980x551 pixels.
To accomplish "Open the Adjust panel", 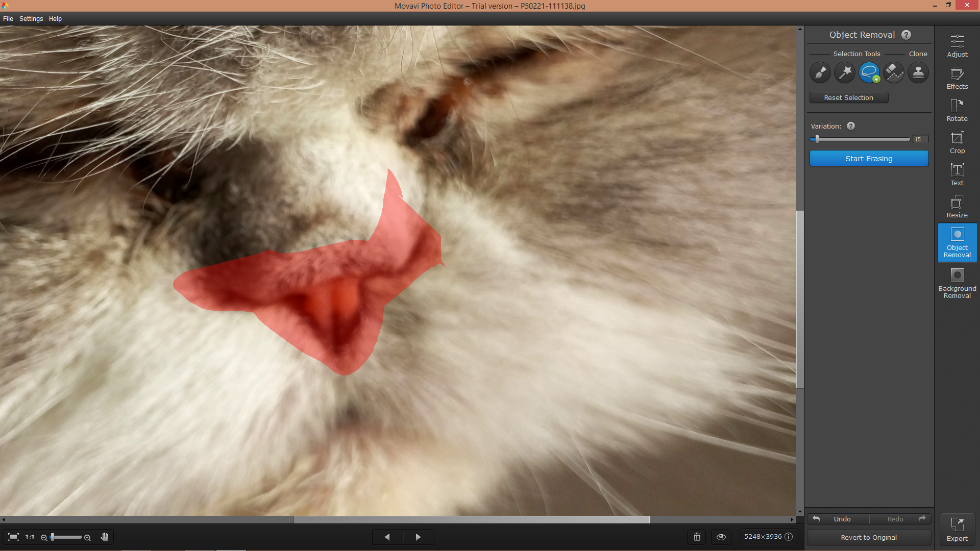I will tap(957, 45).
